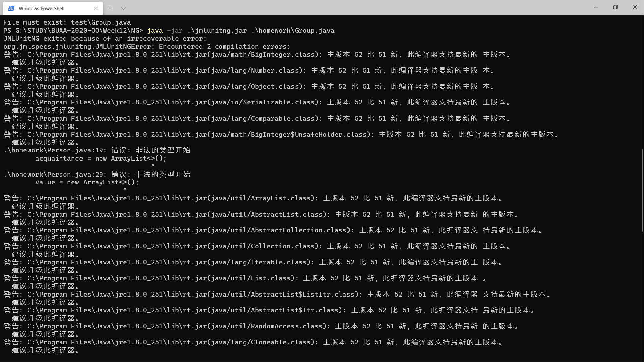Screen dimensions: 644x362
Task: Click the warning line mentioning AbstractList$ListItr.class
Action: point(277,295)
